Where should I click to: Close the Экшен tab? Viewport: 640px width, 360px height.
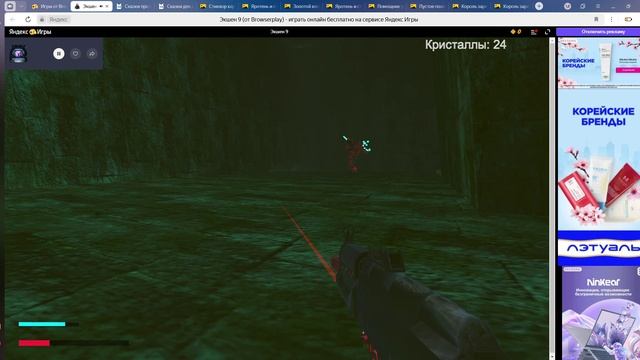tap(107, 6)
